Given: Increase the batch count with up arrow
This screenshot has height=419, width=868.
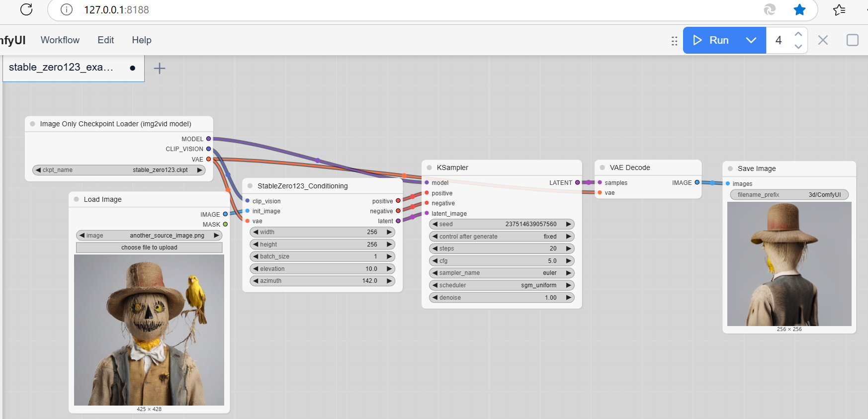Looking at the screenshot, I should point(798,34).
